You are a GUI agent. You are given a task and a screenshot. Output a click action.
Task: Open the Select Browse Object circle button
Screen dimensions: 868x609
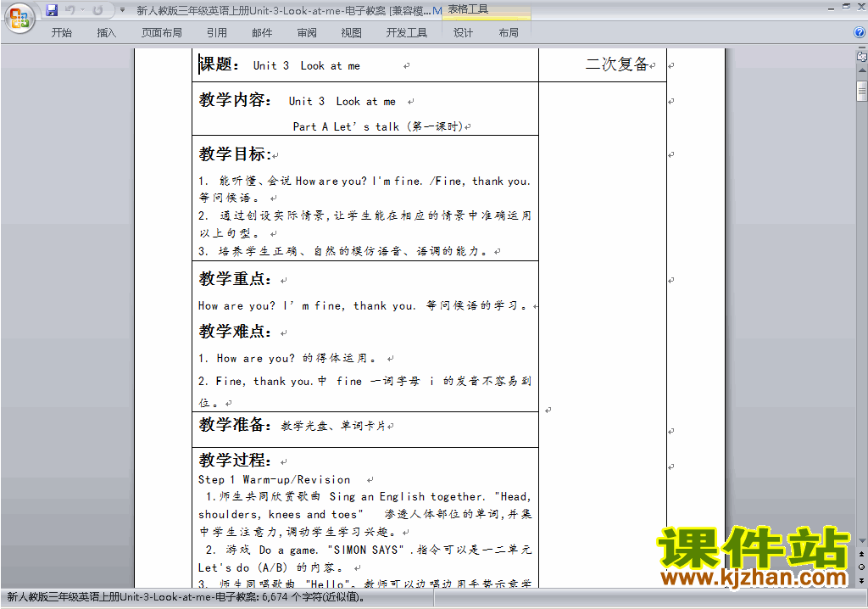tap(862, 567)
